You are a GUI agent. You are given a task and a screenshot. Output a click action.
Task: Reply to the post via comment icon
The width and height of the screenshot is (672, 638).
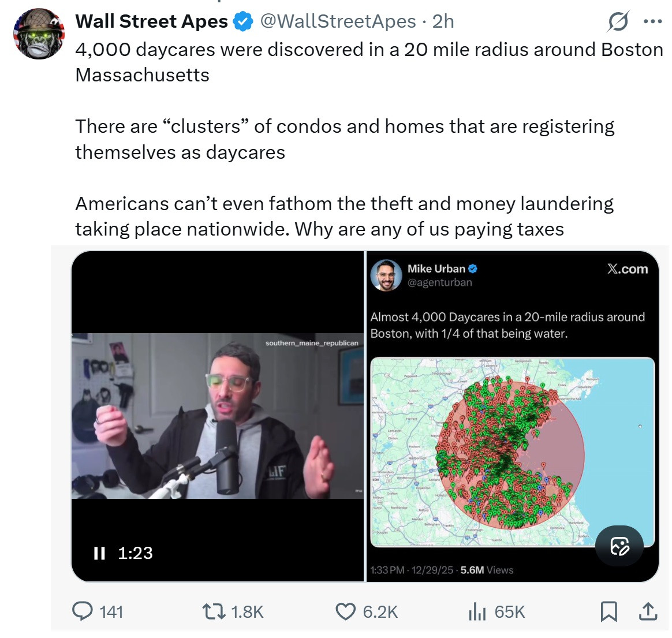click(x=83, y=611)
